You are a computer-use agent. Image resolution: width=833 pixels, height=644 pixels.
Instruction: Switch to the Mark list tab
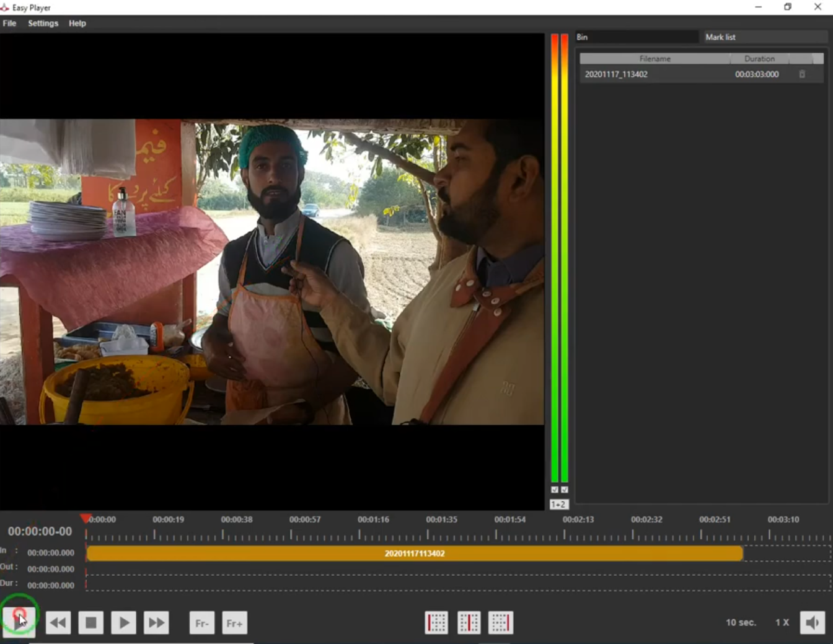pos(720,37)
